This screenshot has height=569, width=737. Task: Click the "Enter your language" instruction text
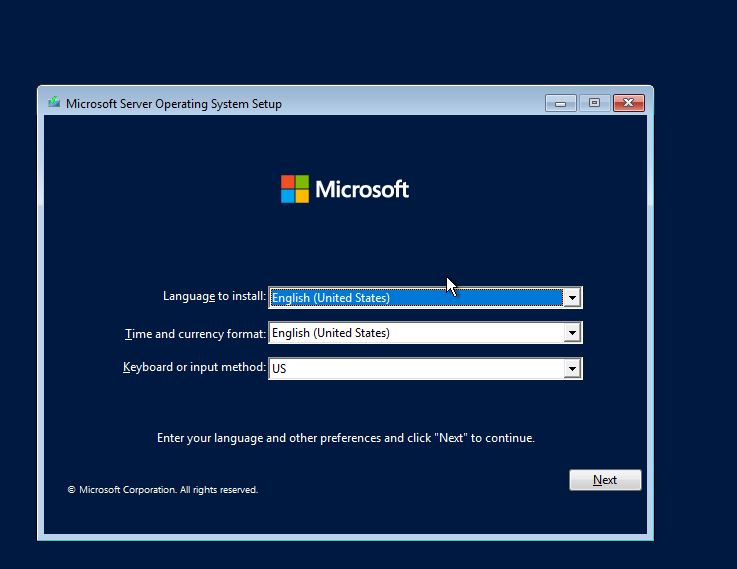(346, 438)
